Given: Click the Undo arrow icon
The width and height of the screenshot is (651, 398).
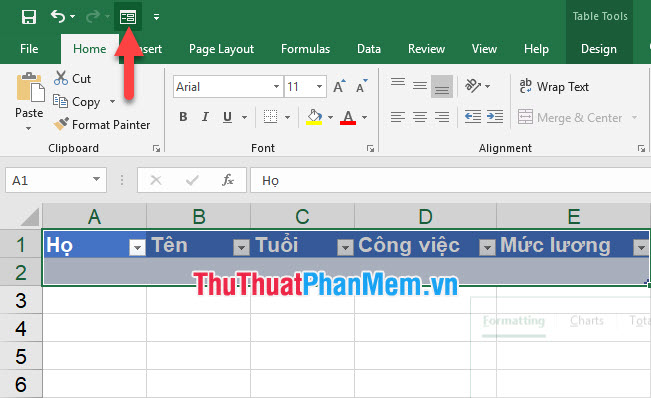Looking at the screenshot, I should pos(58,17).
